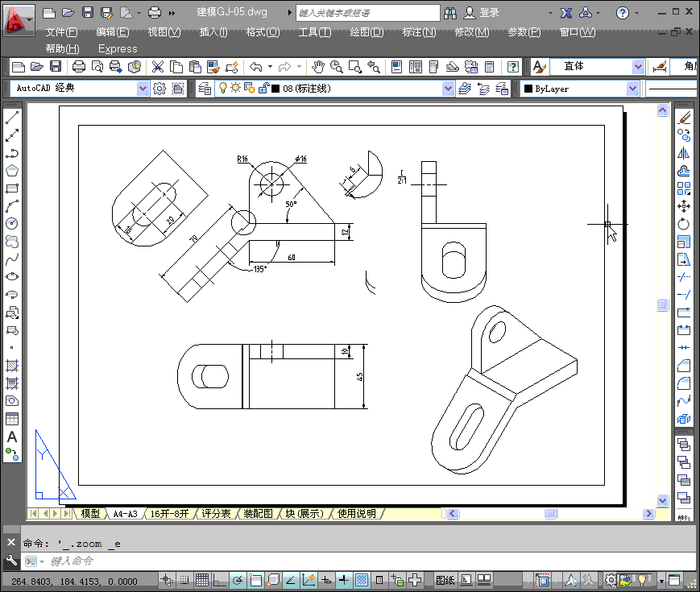
Task: Switch to the 评分表 layout tab
Action: 216,513
